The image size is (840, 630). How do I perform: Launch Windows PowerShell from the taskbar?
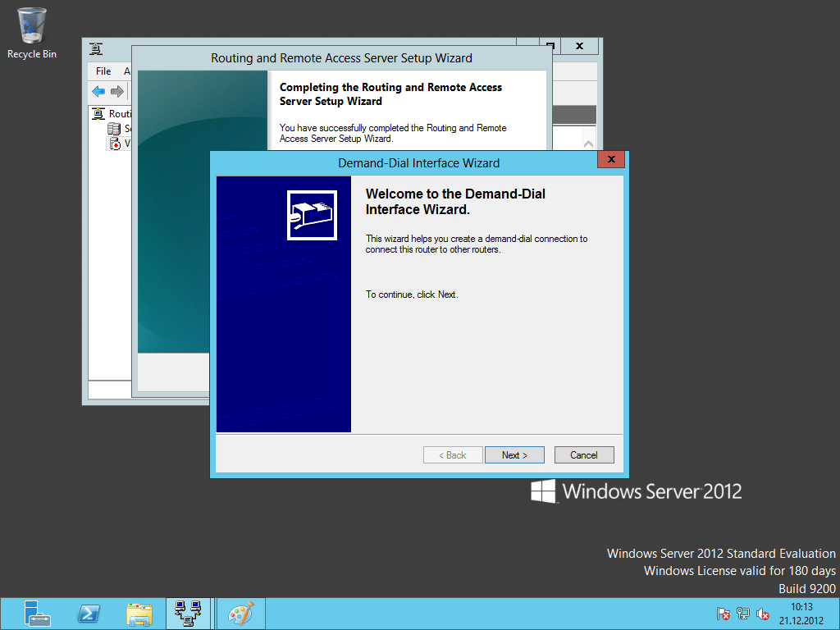(89, 614)
